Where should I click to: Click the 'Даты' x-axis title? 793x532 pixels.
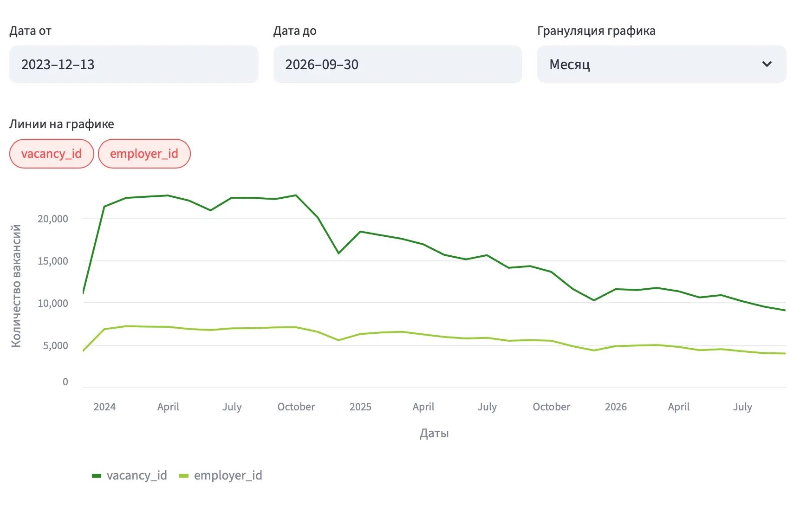pos(434,433)
